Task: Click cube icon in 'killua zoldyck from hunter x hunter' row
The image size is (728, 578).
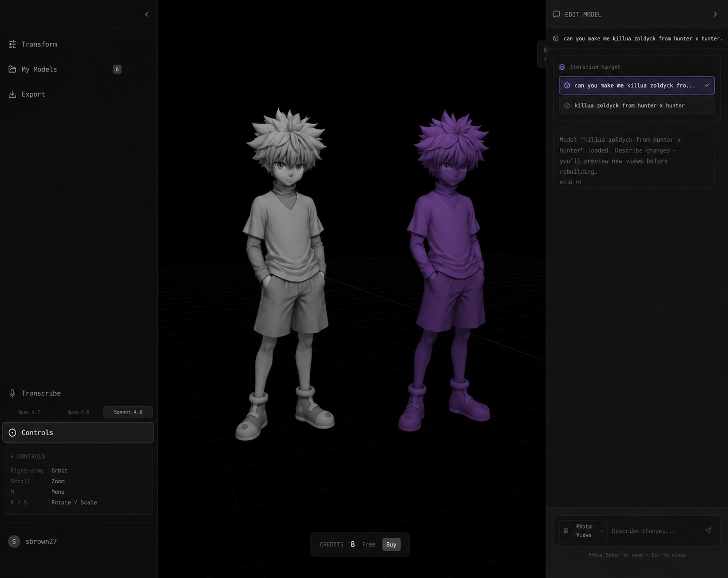Action: pos(567,106)
